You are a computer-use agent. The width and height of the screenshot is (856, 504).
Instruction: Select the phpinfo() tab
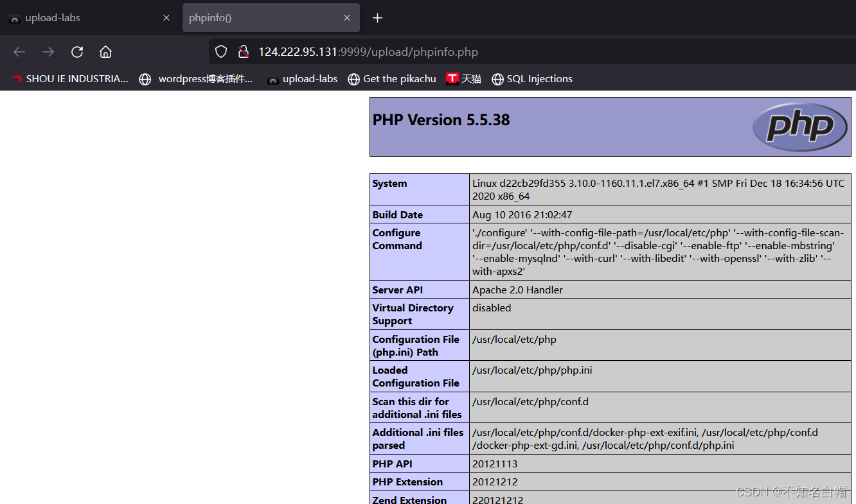[x=257, y=17]
